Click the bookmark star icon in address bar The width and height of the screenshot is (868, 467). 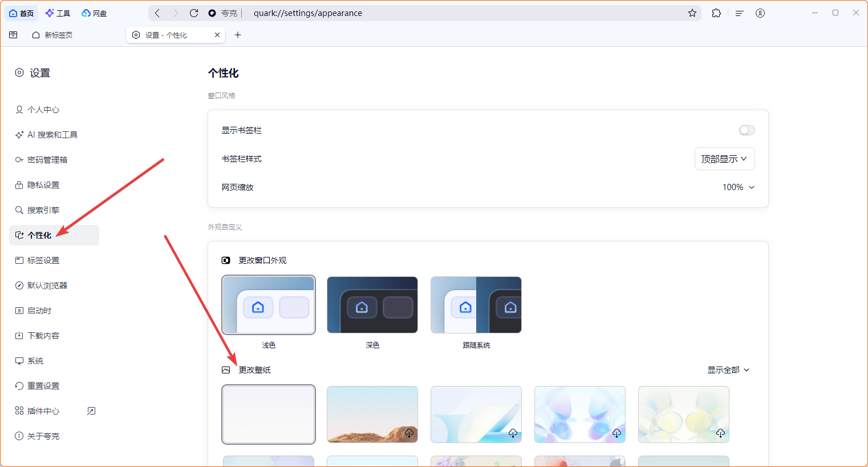point(692,13)
